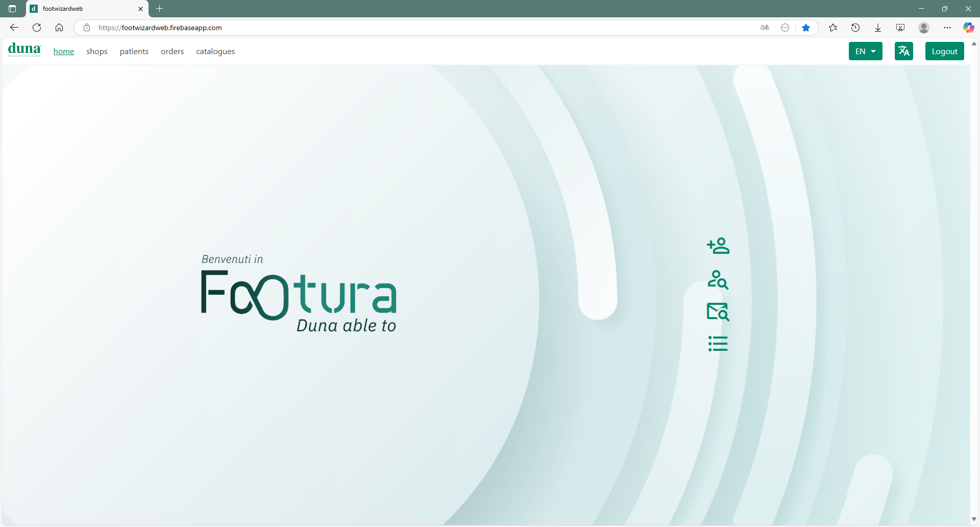Click the Logout button
The width and height of the screenshot is (980, 527).
[x=945, y=51]
